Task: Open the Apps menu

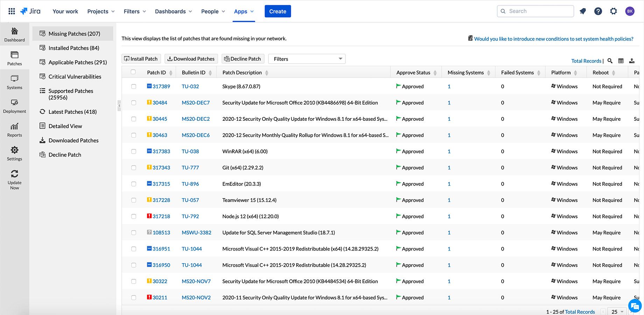Action: (244, 11)
